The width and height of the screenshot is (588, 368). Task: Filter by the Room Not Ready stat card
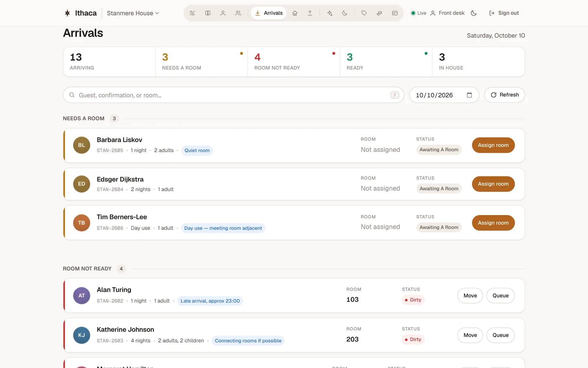point(294,62)
